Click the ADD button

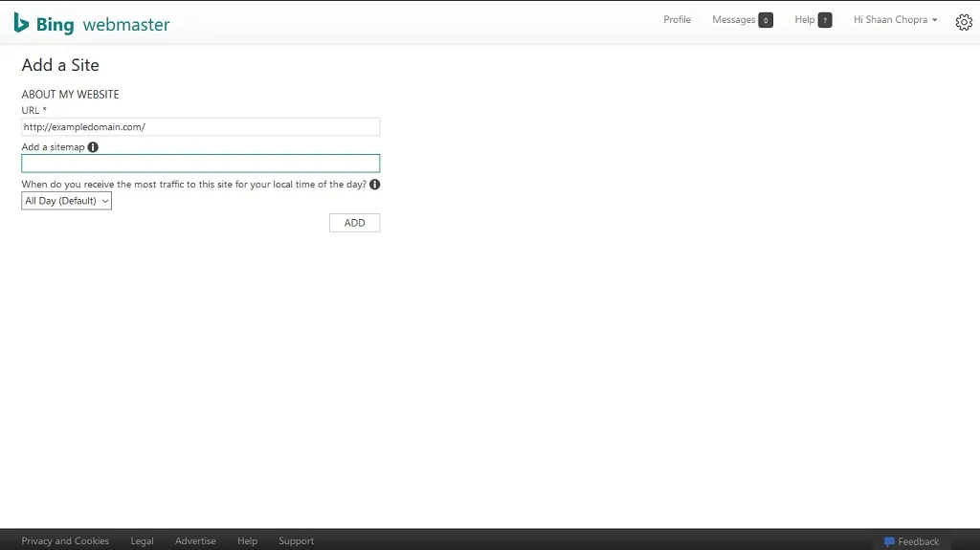click(x=354, y=223)
